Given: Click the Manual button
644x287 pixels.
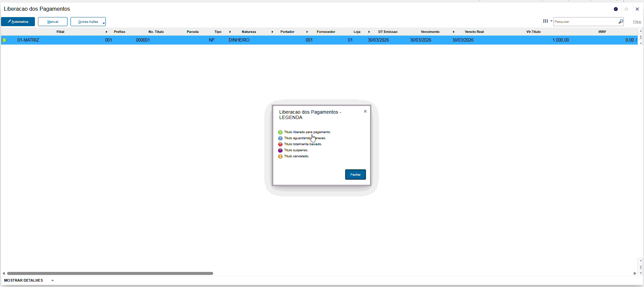Looking at the screenshot, I should tap(53, 21).
